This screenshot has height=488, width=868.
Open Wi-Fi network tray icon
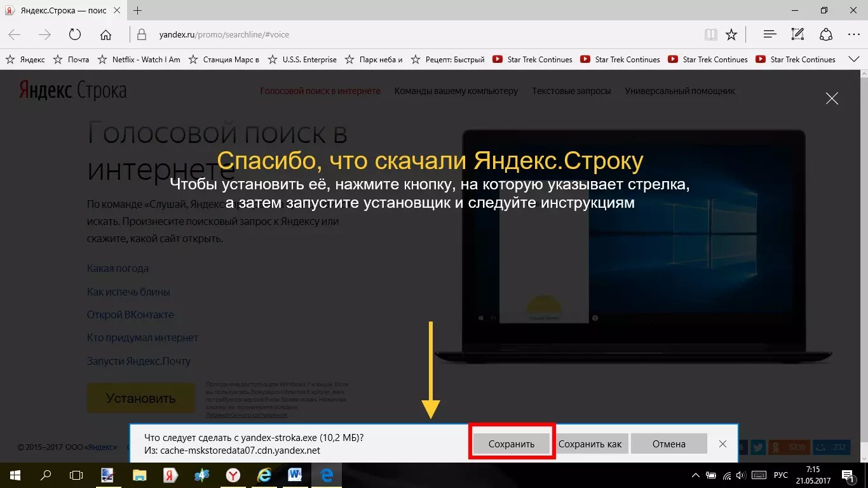pos(728,475)
